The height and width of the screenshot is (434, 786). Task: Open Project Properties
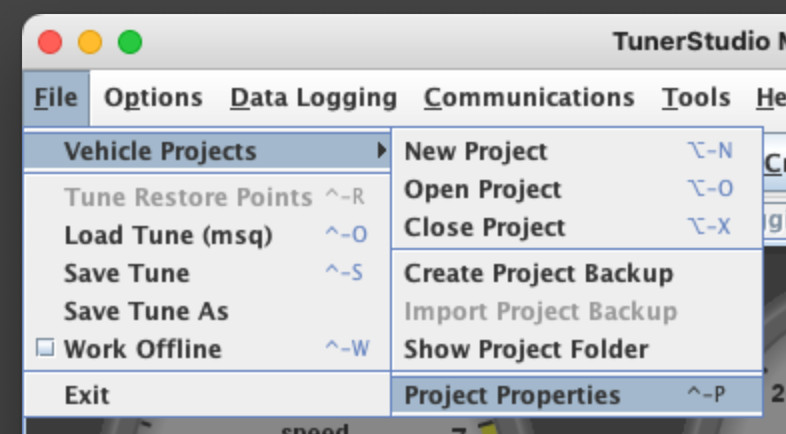pos(512,396)
